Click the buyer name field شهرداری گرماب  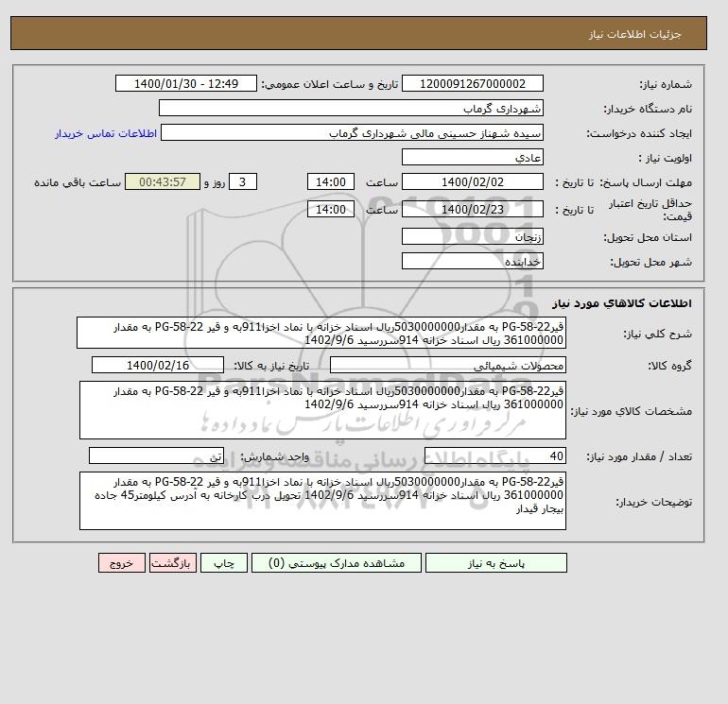coord(351,108)
